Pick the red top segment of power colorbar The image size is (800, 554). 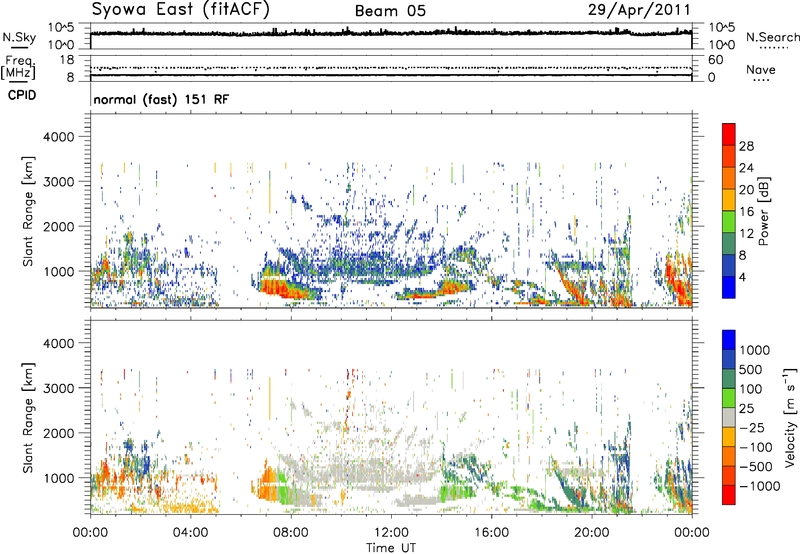pos(729,134)
